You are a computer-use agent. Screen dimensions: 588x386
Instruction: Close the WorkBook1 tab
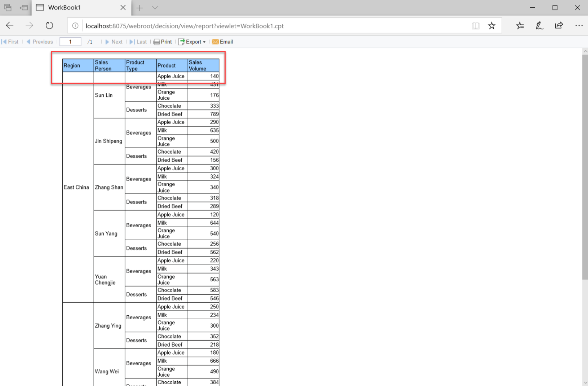[123, 8]
